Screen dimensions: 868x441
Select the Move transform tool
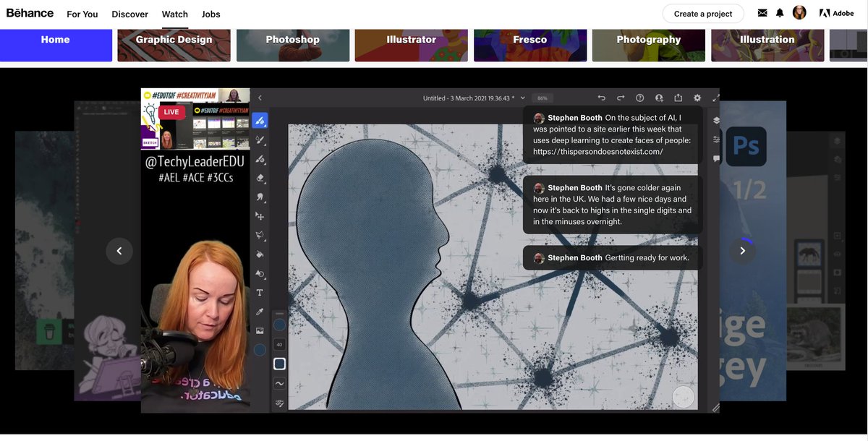(260, 215)
